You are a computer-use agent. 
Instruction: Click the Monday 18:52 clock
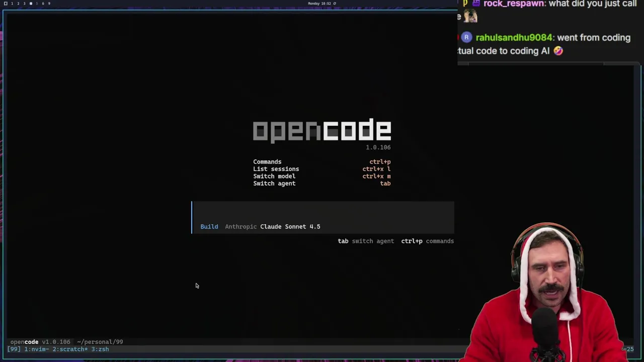pyautogui.click(x=319, y=4)
